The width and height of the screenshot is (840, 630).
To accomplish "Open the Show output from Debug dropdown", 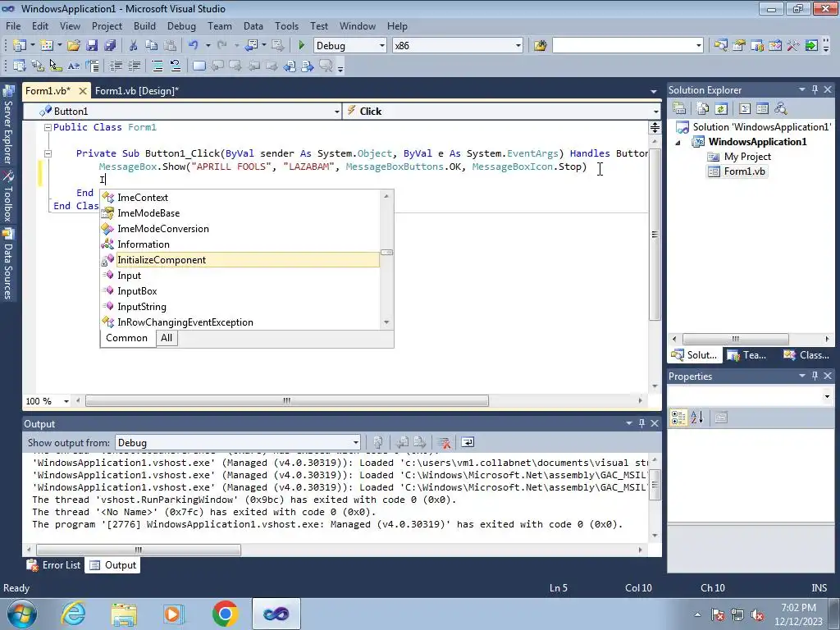I will pyautogui.click(x=356, y=443).
